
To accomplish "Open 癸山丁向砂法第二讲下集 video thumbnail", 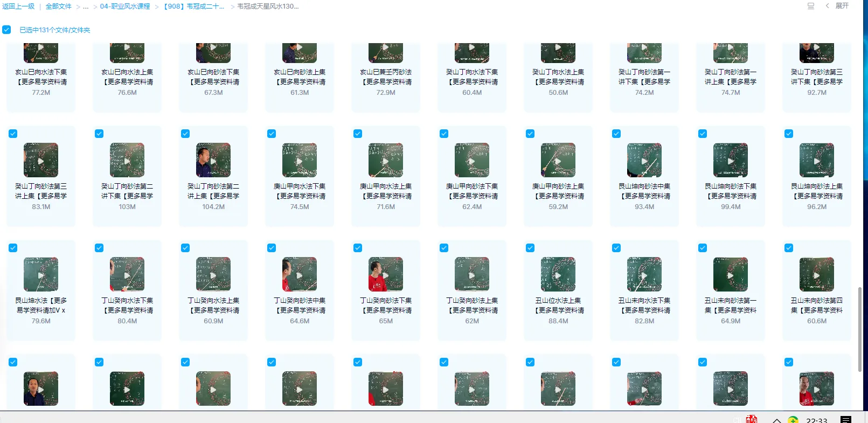I will pos(127,160).
